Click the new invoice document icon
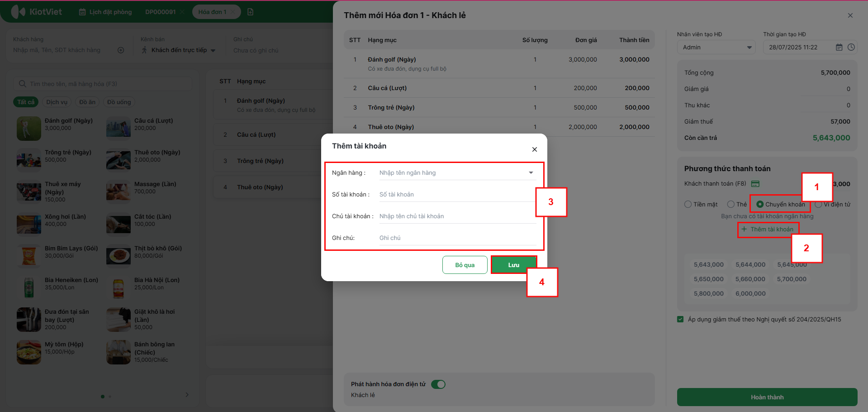 (x=250, y=12)
